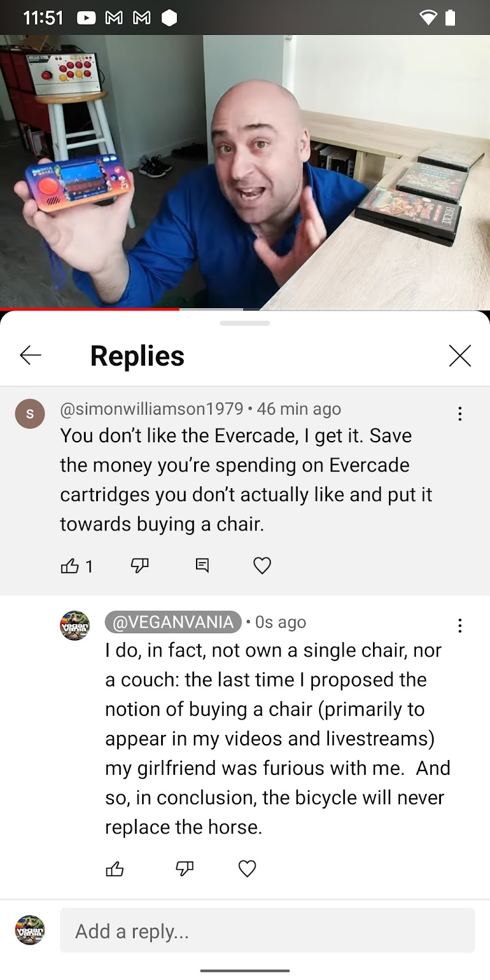Image resolution: width=490 pixels, height=980 pixels.
Task: Tap YouTube notification icon in status bar
Action: click(86, 18)
